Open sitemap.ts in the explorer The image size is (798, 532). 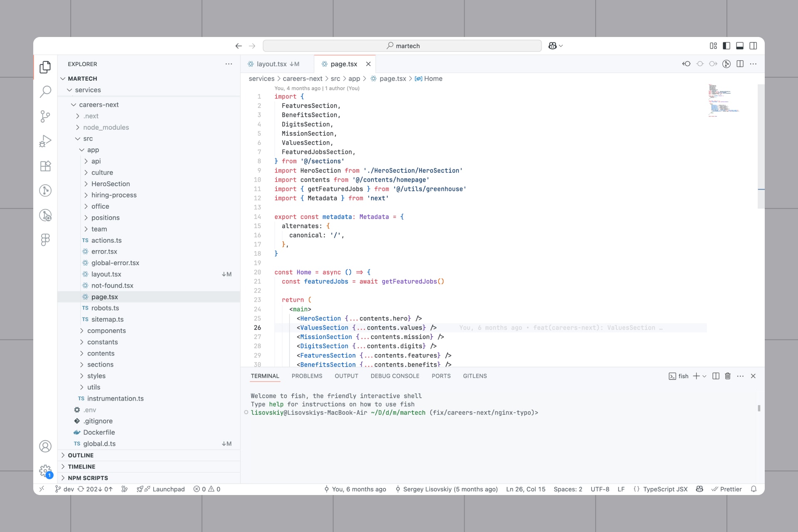click(x=149, y=319)
